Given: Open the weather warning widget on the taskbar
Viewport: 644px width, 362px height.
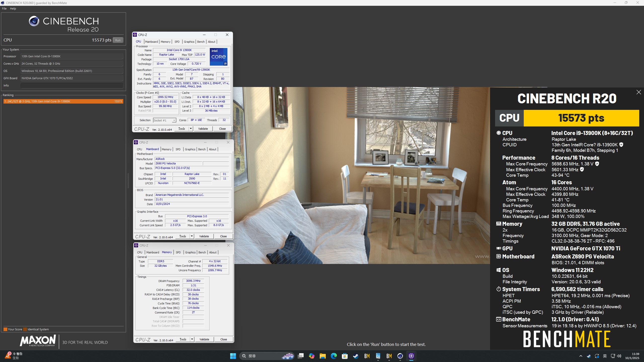Looking at the screenshot, I should pyautogui.click(x=14, y=356).
